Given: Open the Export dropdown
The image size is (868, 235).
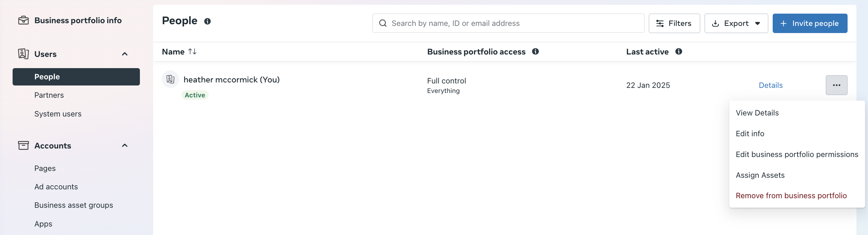Looking at the screenshot, I should coord(736,23).
